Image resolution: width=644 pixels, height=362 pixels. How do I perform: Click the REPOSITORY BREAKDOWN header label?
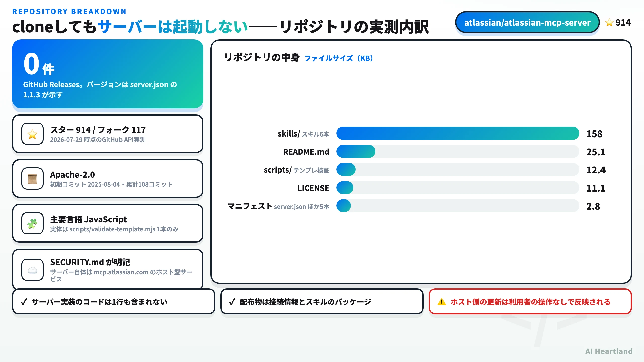tap(69, 12)
